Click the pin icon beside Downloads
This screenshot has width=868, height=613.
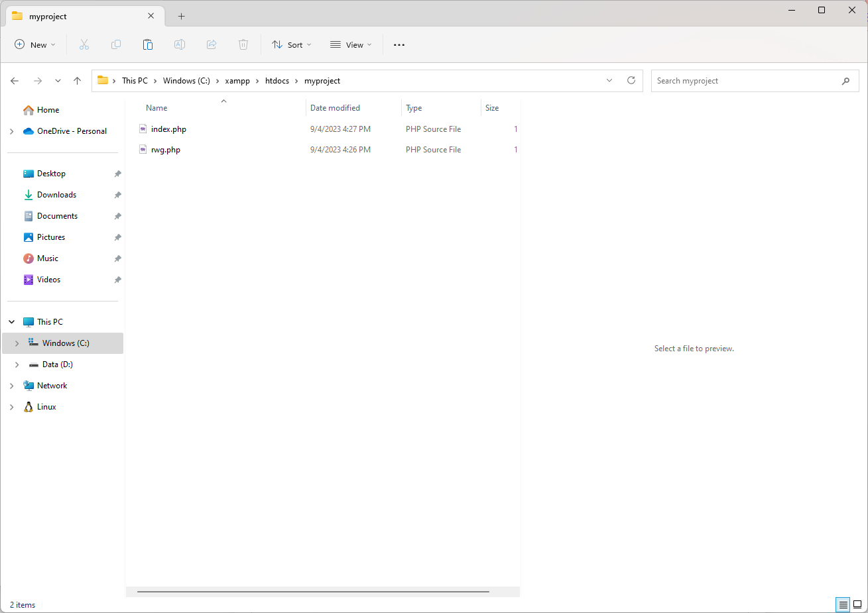coord(117,195)
